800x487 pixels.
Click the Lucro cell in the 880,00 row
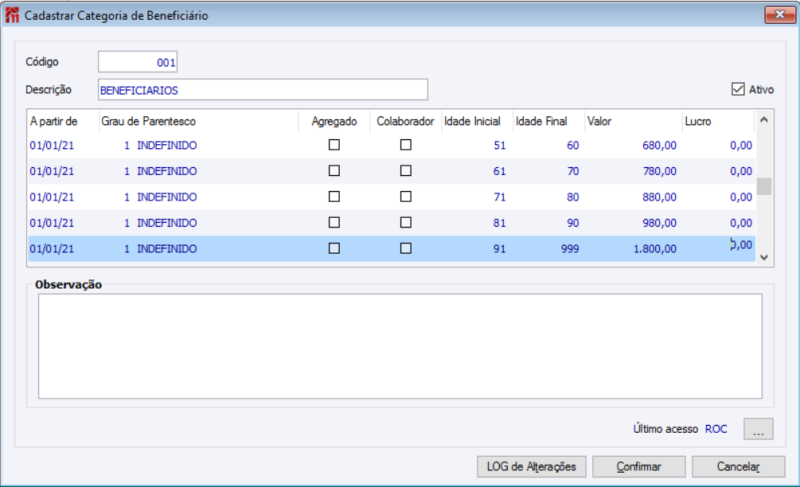(741, 197)
